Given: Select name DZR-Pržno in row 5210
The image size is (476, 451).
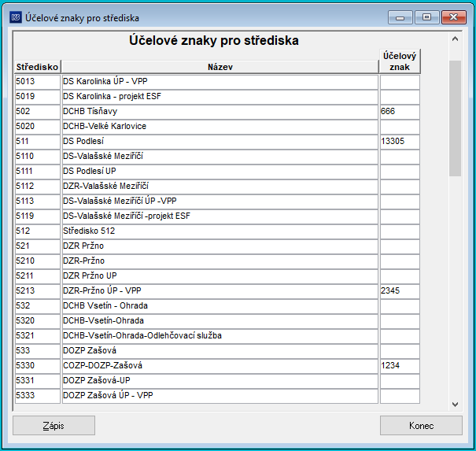Looking at the screenshot, I should (220, 261).
